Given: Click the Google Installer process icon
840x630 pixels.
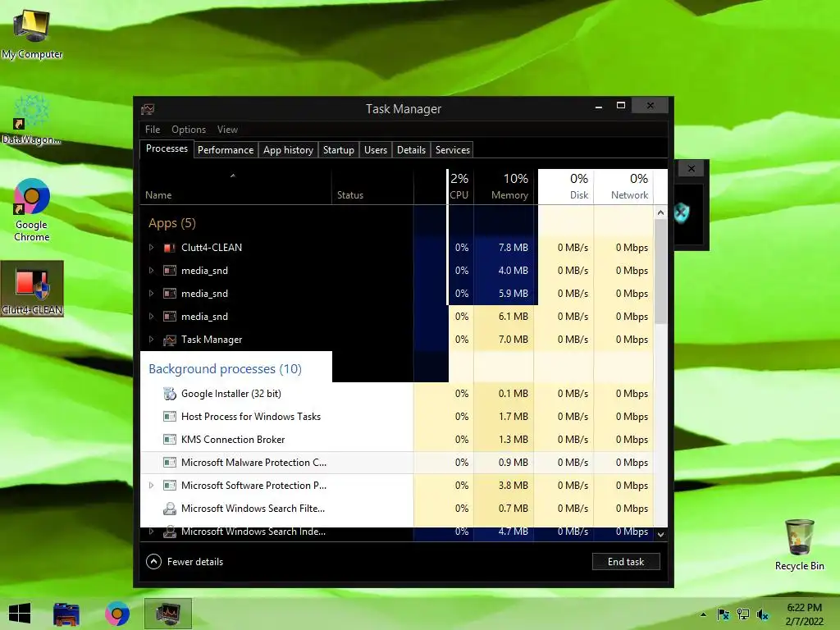Looking at the screenshot, I should (169, 394).
